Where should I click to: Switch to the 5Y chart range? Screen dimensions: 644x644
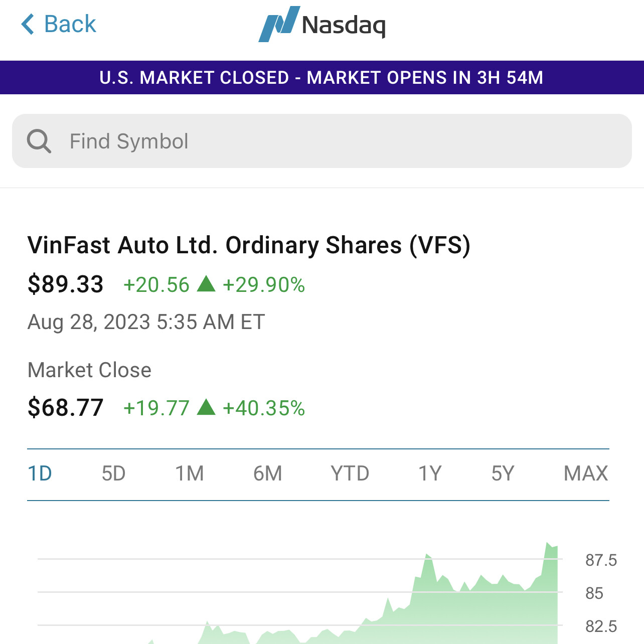[503, 473]
